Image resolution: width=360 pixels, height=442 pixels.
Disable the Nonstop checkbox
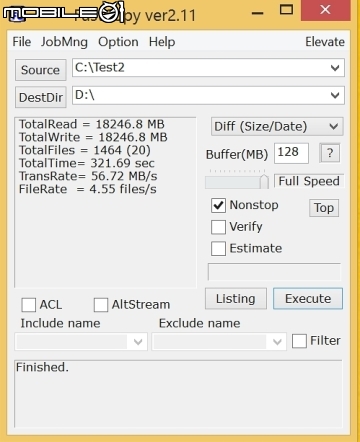coord(218,205)
